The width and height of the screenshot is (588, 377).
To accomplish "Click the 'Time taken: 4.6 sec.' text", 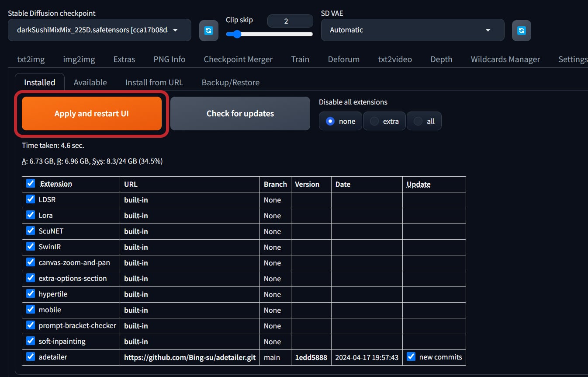I will click(x=53, y=145).
